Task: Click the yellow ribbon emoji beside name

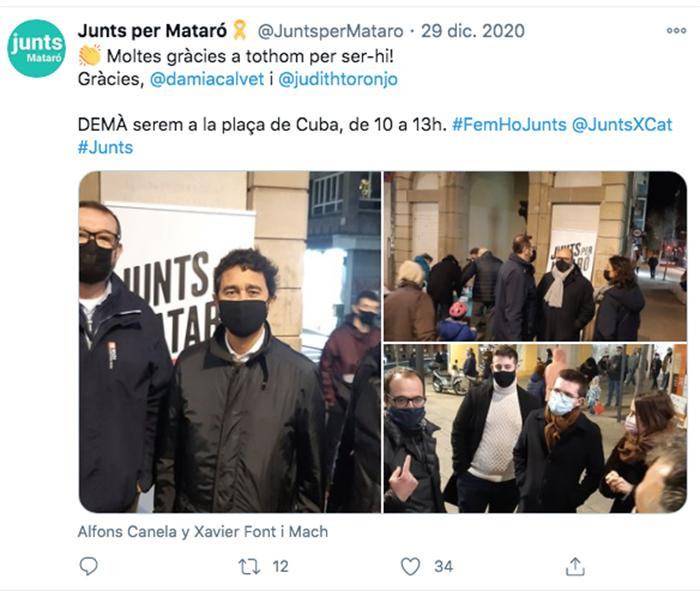Action: (240, 30)
